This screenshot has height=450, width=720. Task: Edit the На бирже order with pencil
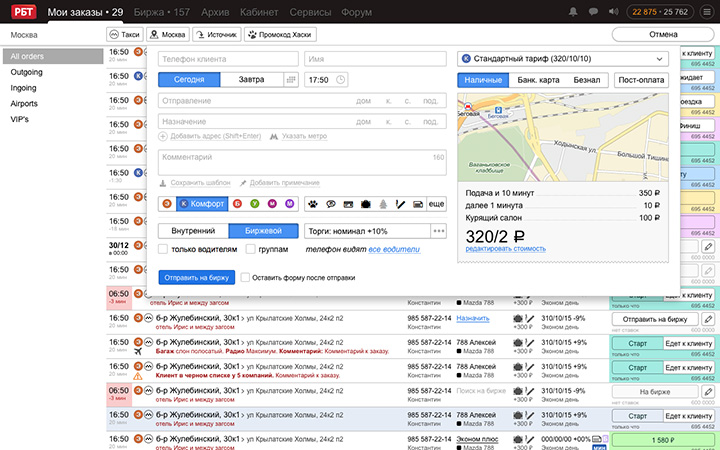coord(709,392)
